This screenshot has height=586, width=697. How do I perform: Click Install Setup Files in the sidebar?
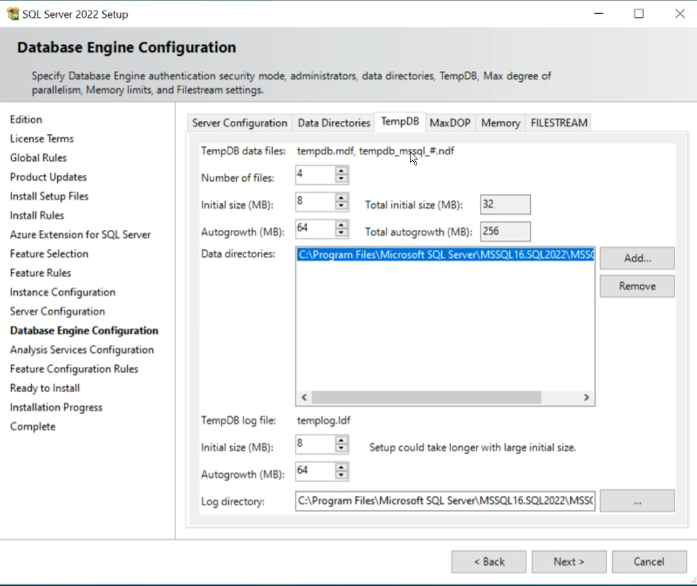tap(49, 196)
